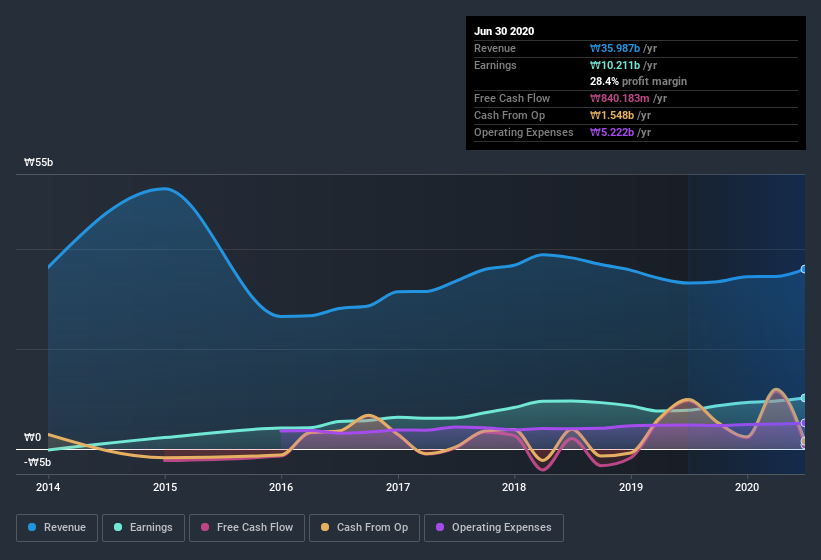The image size is (821, 560).
Task: Click the revenue peak of the blue line near 2015
Action: pyautogui.click(x=165, y=188)
